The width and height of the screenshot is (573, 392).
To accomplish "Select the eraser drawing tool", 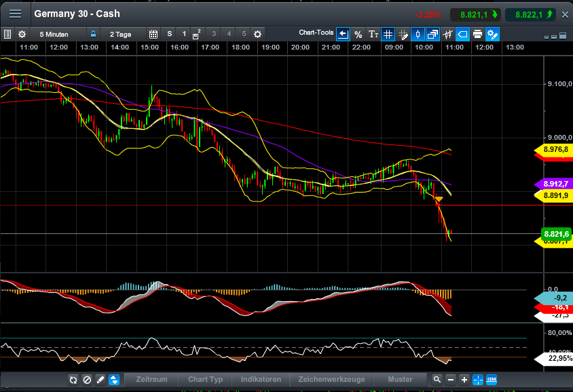I will tap(100, 380).
